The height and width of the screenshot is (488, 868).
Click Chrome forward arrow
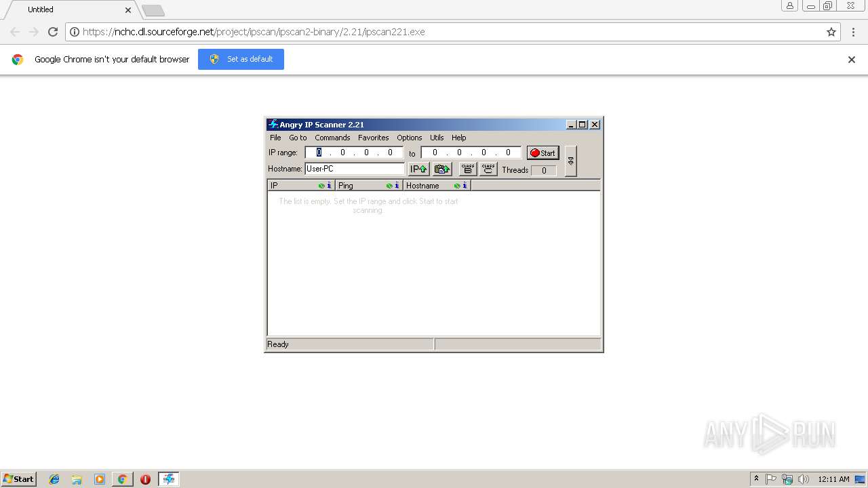tap(34, 32)
